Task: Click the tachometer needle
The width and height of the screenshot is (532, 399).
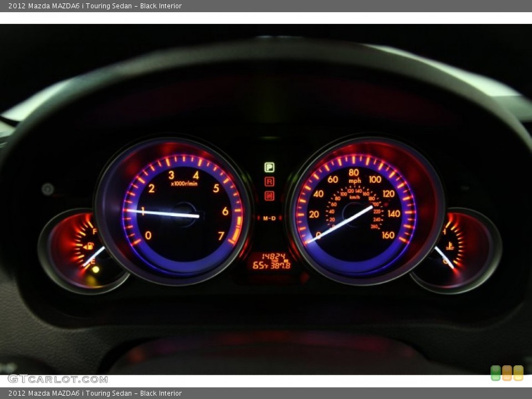Action: (x=162, y=213)
